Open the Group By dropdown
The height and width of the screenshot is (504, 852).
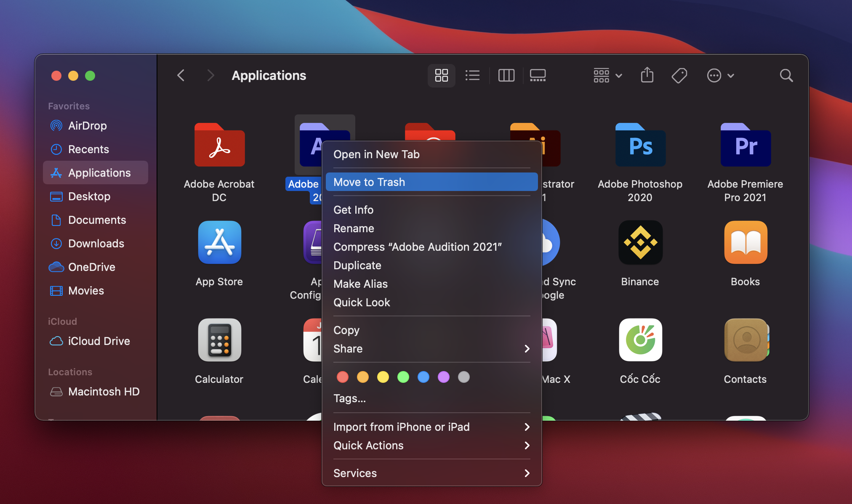(x=607, y=76)
